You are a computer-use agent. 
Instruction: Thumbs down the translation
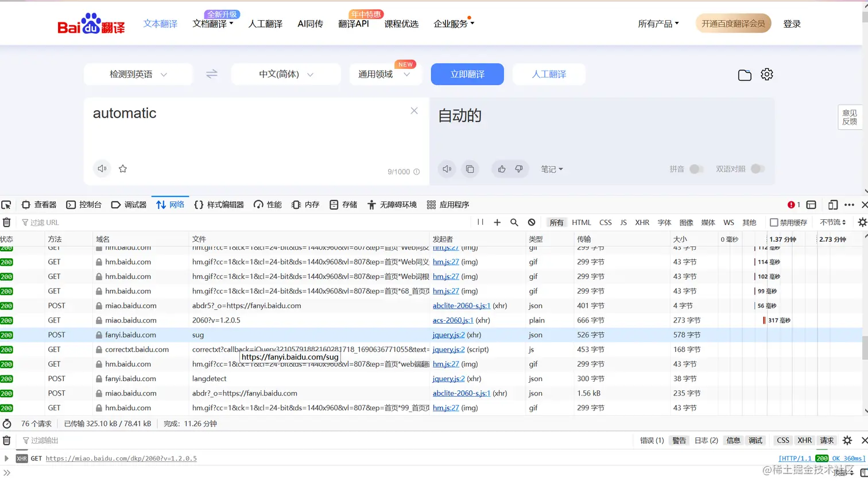point(519,169)
